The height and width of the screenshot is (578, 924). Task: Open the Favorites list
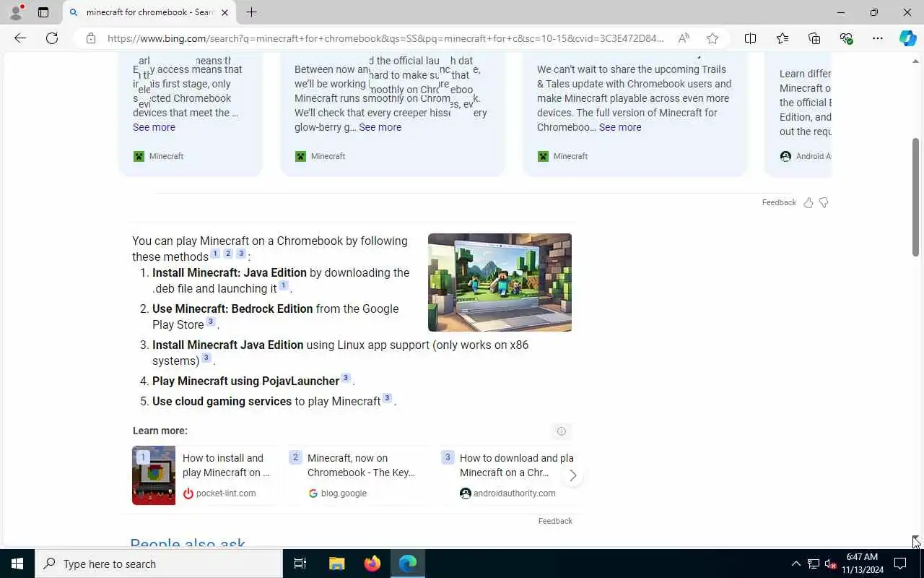click(x=783, y=38)
